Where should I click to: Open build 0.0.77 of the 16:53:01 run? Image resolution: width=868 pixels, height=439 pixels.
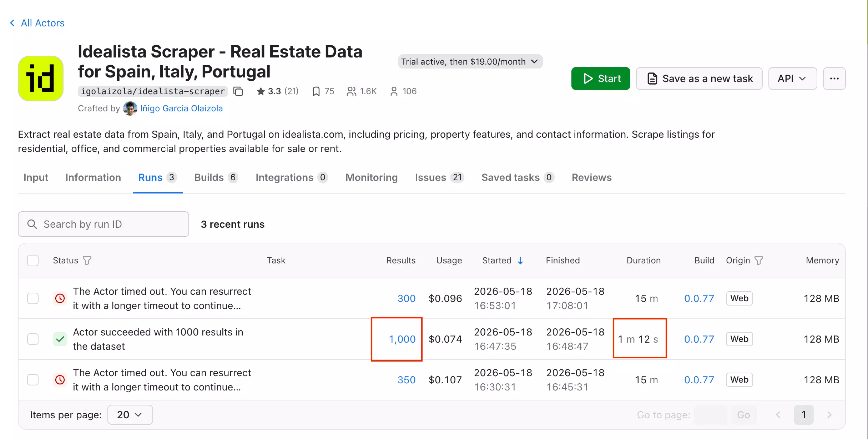click(x=699, y=298)
